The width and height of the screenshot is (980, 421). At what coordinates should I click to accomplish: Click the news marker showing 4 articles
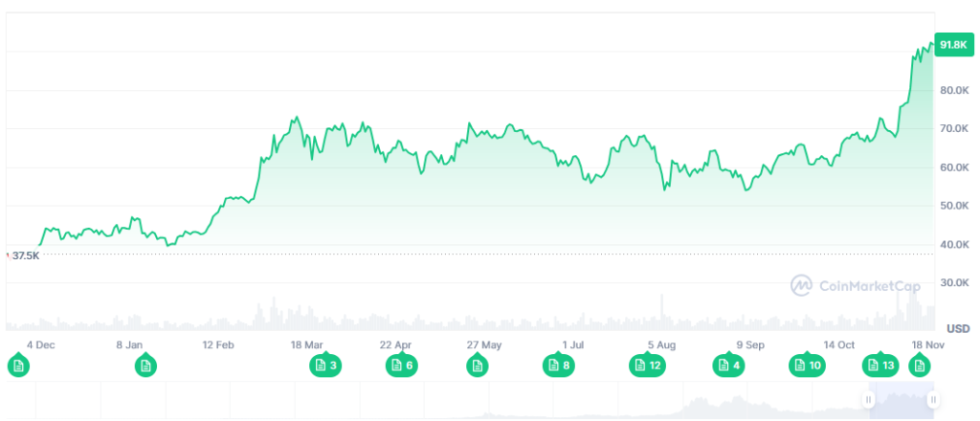tap(728, 365)
